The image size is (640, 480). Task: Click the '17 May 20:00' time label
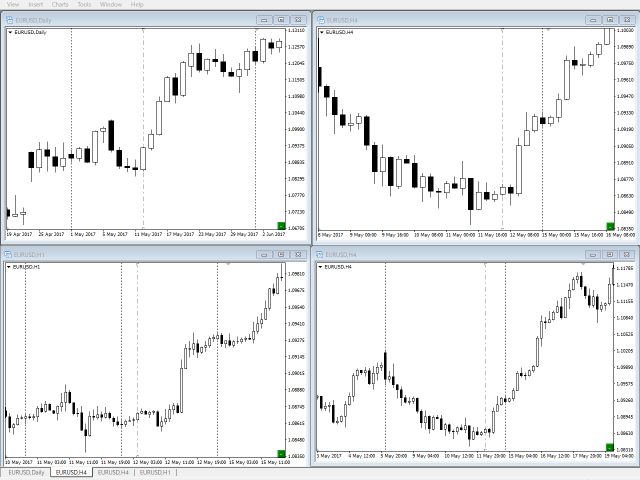click(x=588, y=456)
